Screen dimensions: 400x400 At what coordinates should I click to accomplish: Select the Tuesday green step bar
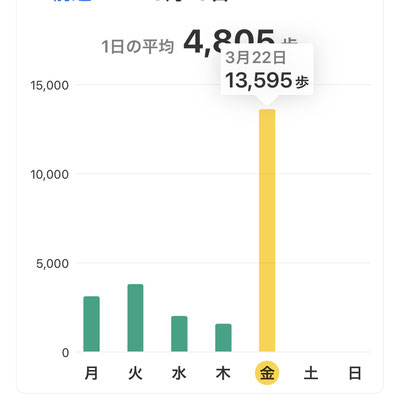(x=135, y=318)
